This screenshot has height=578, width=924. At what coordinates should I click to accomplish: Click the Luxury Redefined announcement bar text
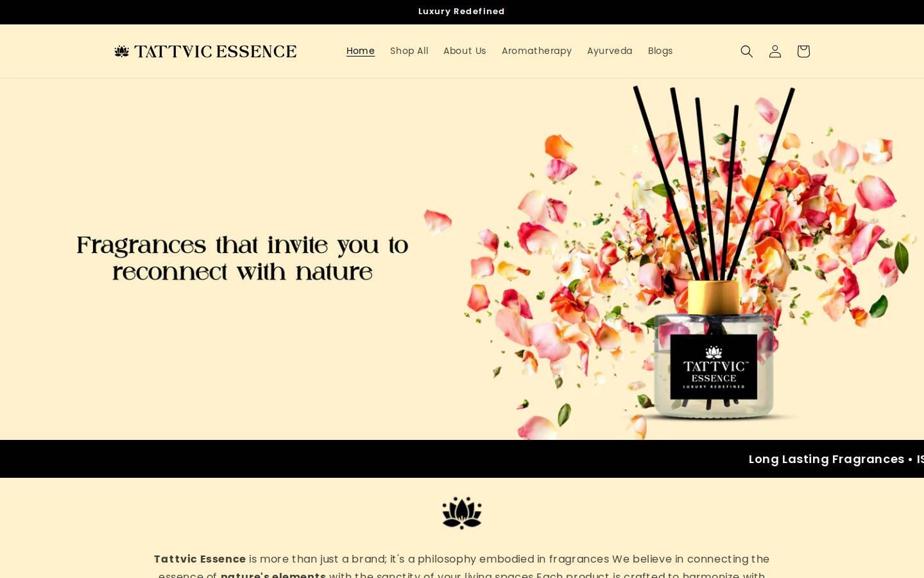coord(461,12)
